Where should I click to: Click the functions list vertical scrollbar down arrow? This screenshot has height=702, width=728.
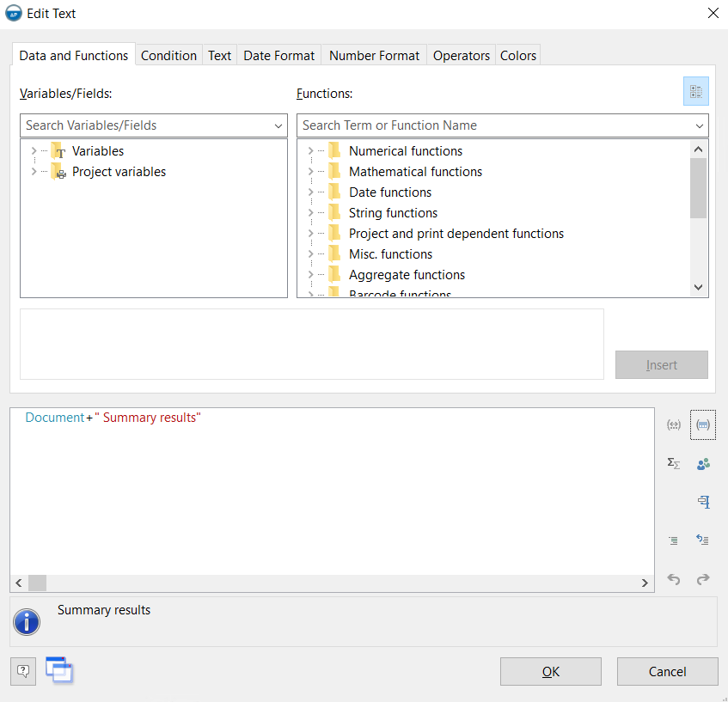click(x=698, y=288)
